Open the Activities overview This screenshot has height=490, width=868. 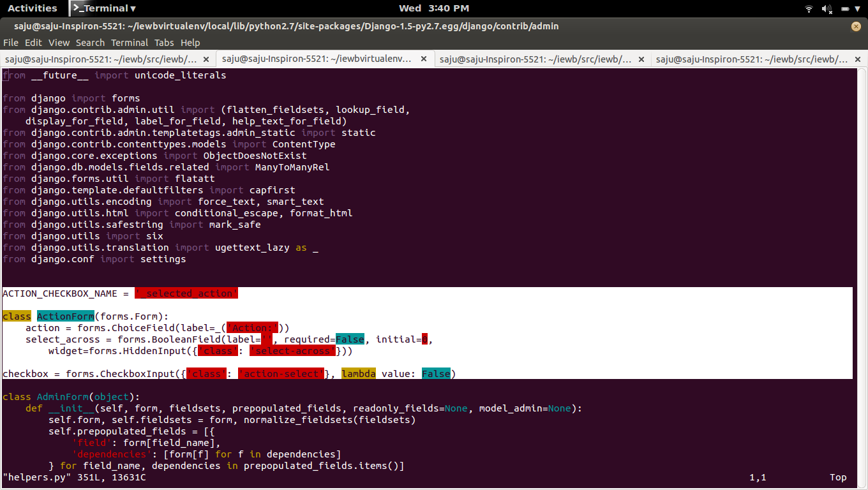click(x=32, y=8)
